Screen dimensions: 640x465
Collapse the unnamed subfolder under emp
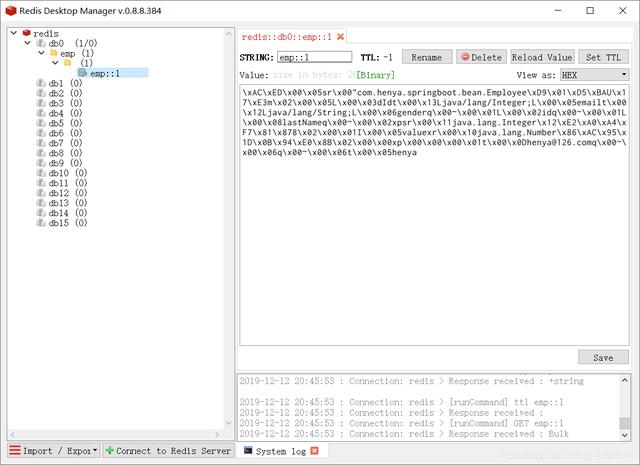[x=55, y=63]
